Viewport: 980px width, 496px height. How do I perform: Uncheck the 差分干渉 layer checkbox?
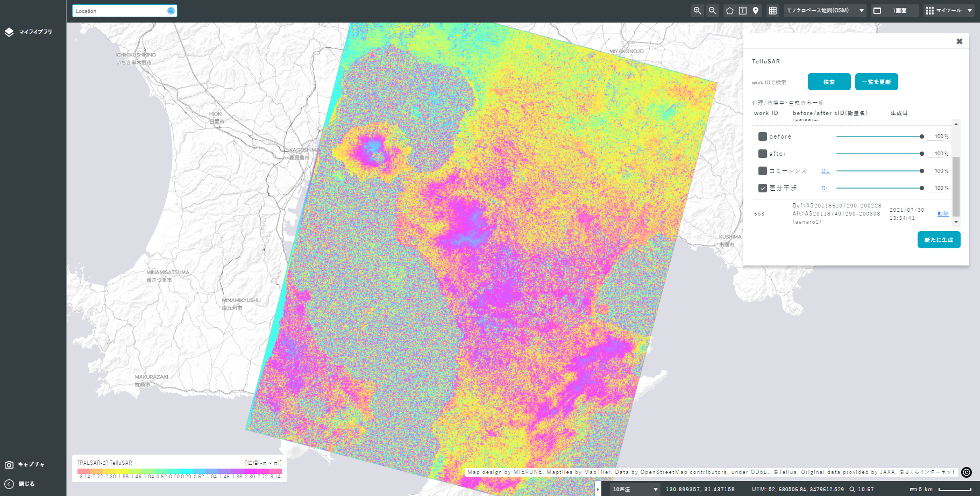763,188
